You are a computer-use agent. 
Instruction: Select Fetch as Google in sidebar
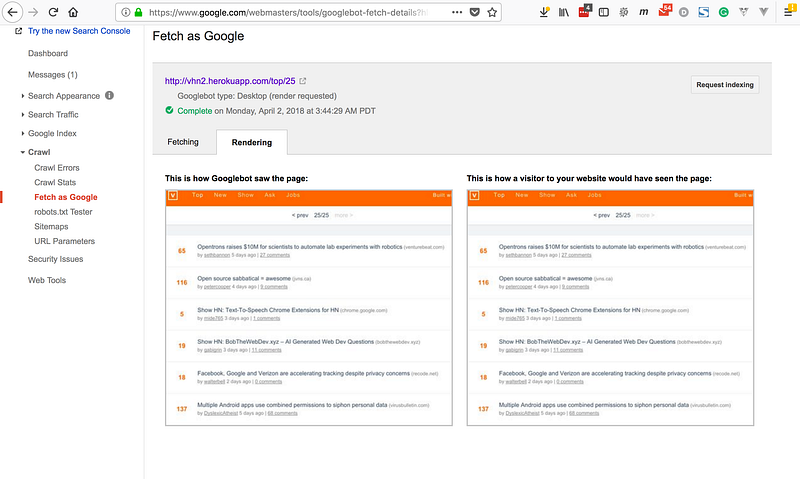click(66, 197)
